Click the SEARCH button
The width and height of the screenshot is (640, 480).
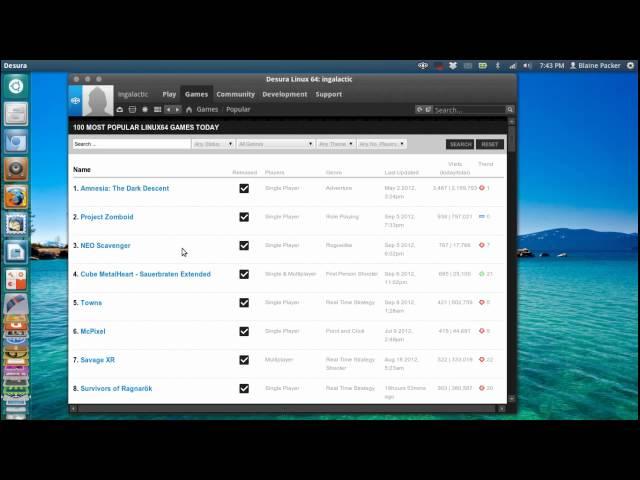(x=460, y=144)
